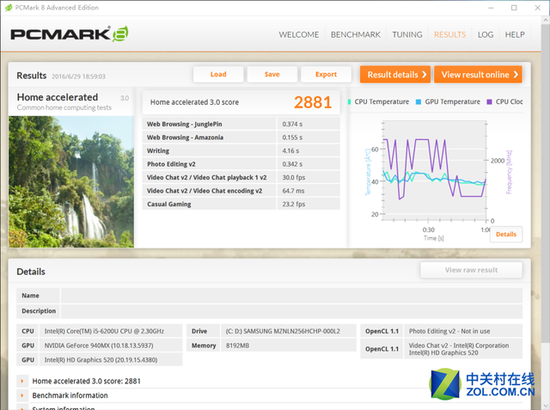Viewport: 550px width, 410px height.
Task: Select the RESULTS tab
Action: [450, 35]
